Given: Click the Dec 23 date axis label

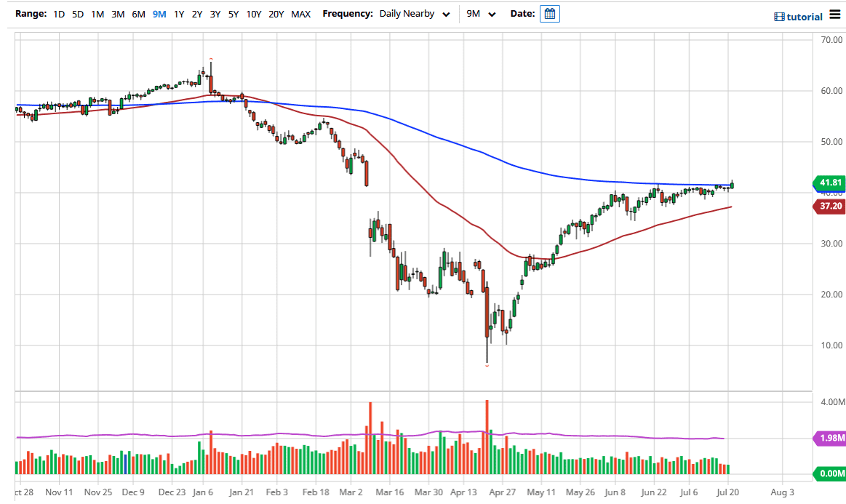Looking at the screenshot, I should pos(172,492).
